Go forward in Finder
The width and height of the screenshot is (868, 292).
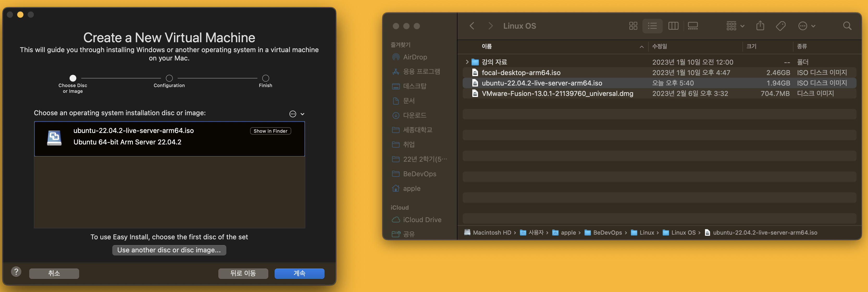tap(491, 26)
